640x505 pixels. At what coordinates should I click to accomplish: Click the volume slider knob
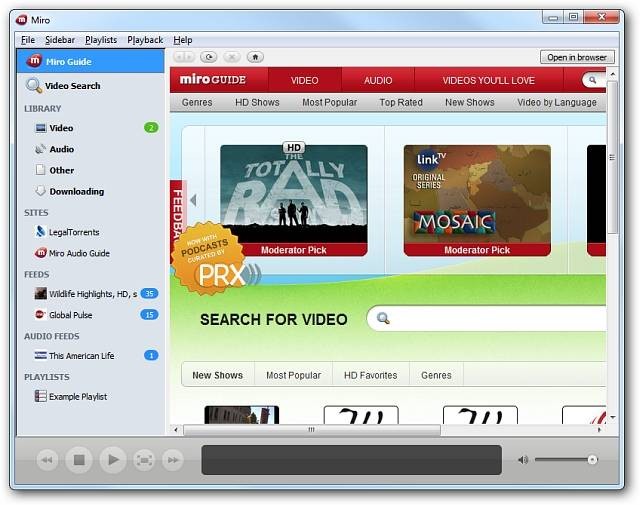coord(592,460)
